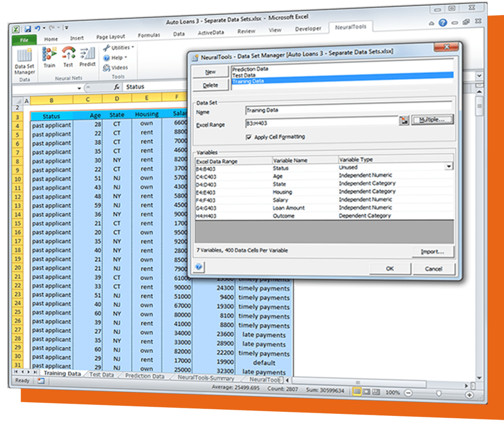Select column B header

(x=51, y=100)
